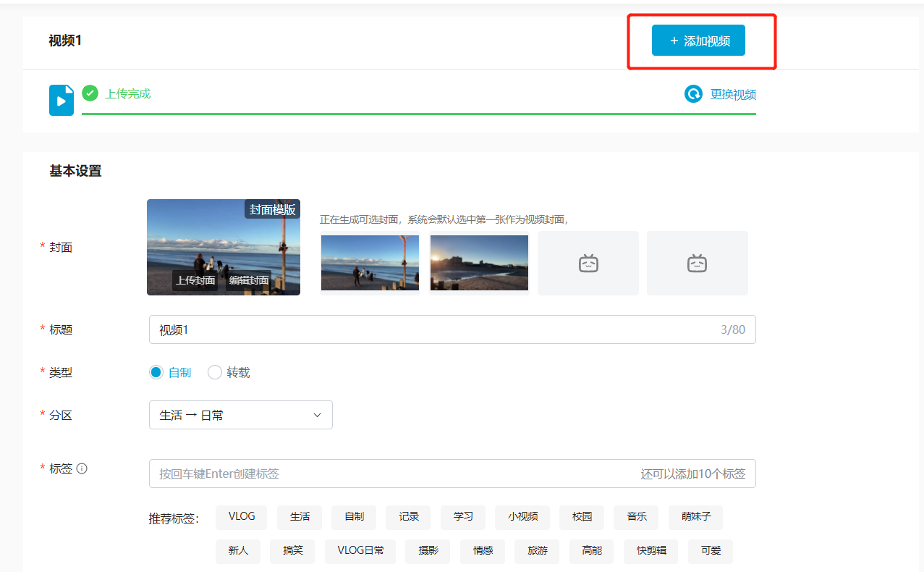The width and height of the screenshot is (924, 572).
Task: Add the recommended tag 搞笑
Action: tap(293, 551)
